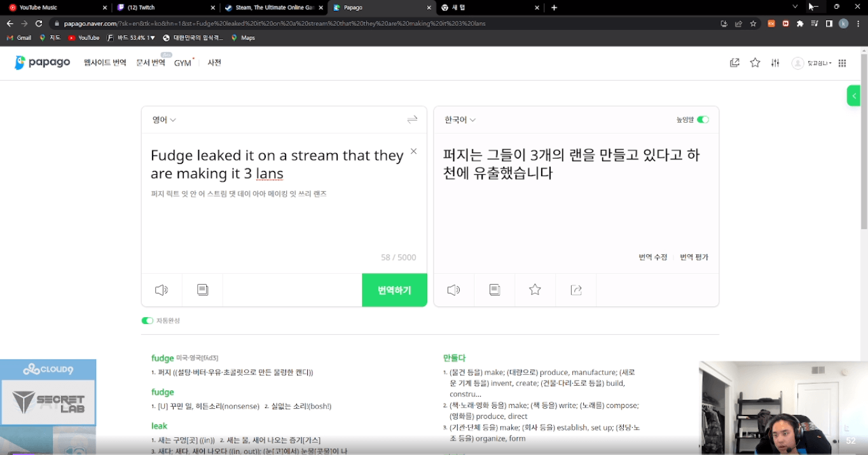This screenshot has height=455, width=868.
Task: Open the red fast-forward extension icon
Action: 786,24
